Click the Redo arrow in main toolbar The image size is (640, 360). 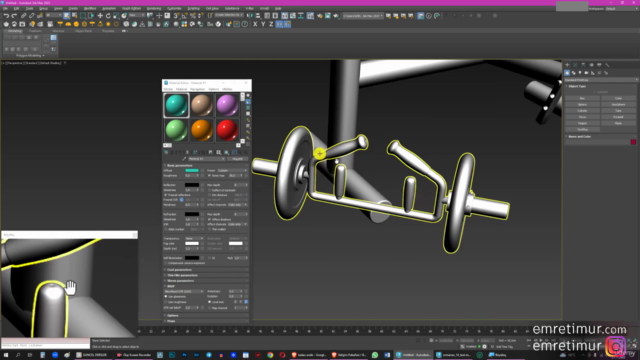14,16
